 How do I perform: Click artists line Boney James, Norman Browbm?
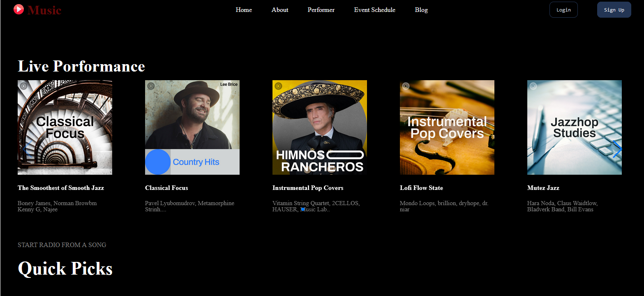point(57,203)
